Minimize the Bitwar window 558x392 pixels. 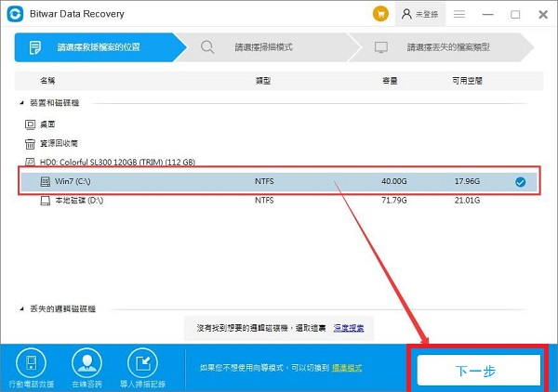487,15
